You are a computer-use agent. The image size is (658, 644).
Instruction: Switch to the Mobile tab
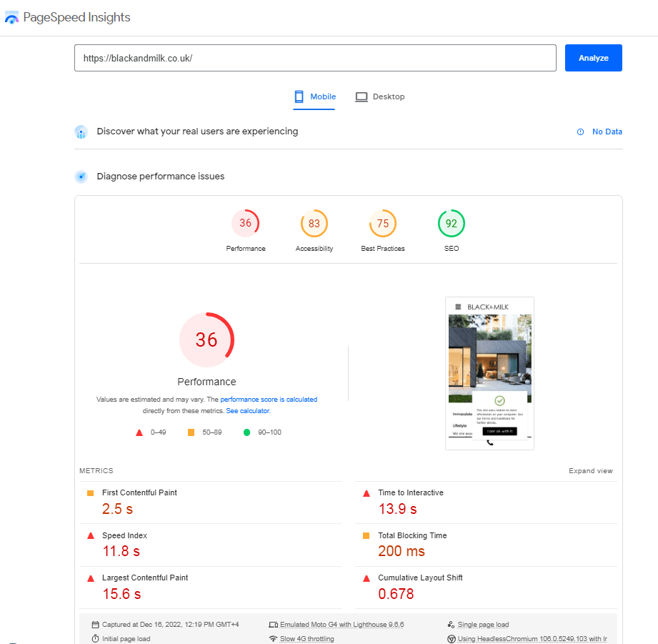point(314,97)
